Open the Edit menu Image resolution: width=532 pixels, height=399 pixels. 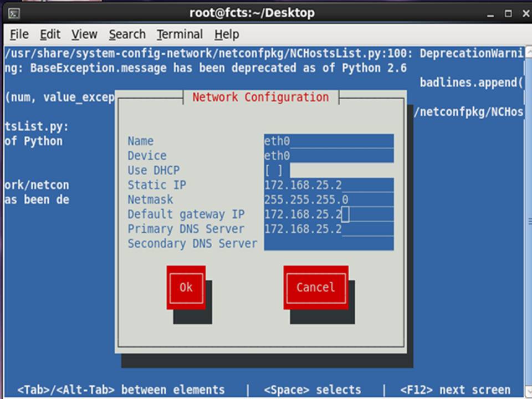(x=50, y=34)
